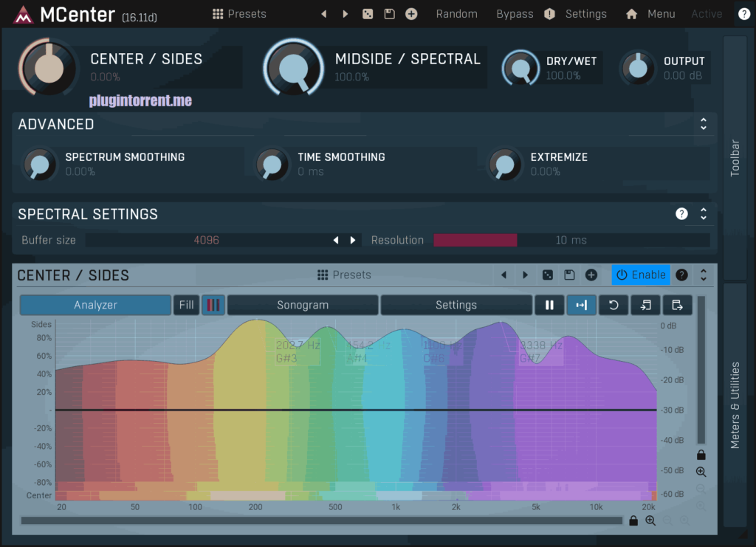Click the load curve icon beside reset
Screen dimensions: 756x547
[x=645, y=305]
